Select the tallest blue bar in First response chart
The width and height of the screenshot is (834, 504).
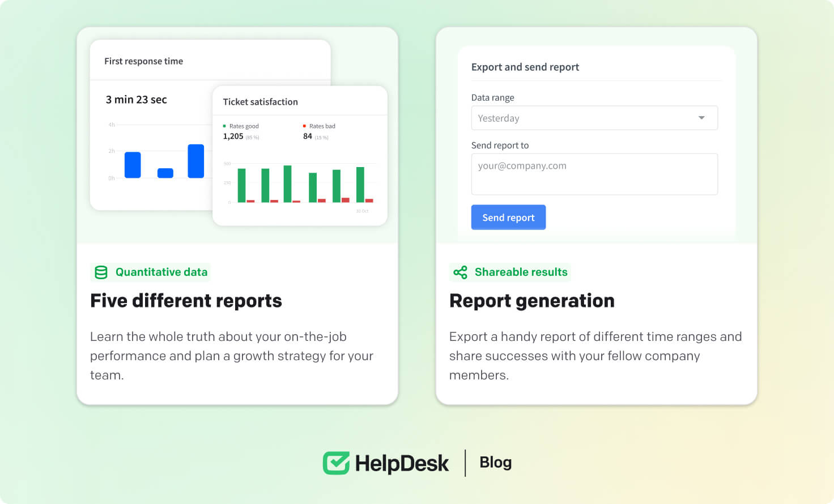195,161
